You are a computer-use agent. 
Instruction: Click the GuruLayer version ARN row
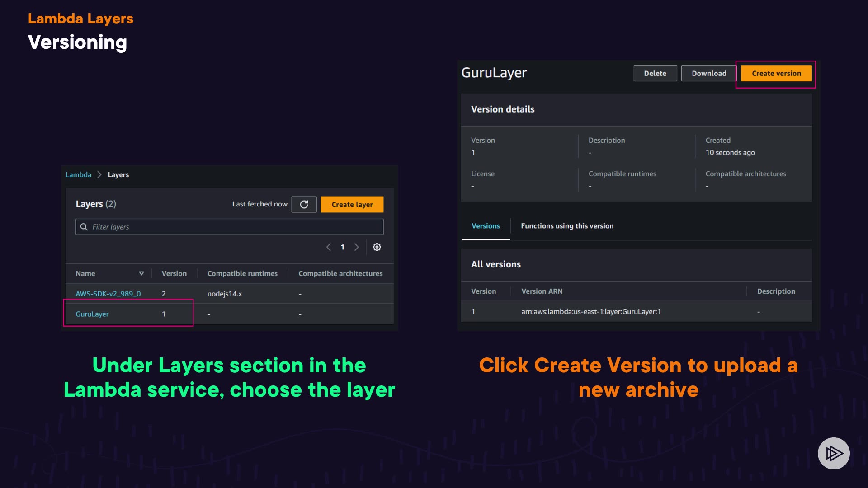click(x=591, y=311)
